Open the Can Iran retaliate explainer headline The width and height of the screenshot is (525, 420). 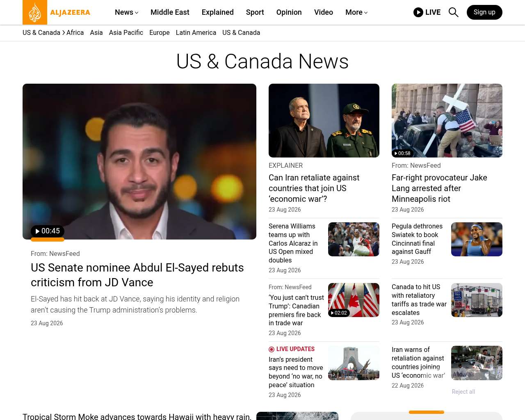tap(314, 188)
